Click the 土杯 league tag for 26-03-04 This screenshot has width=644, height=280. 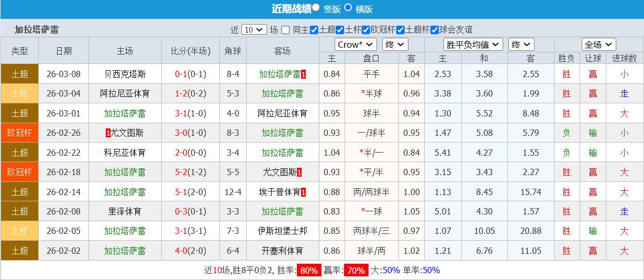(20, 94)
